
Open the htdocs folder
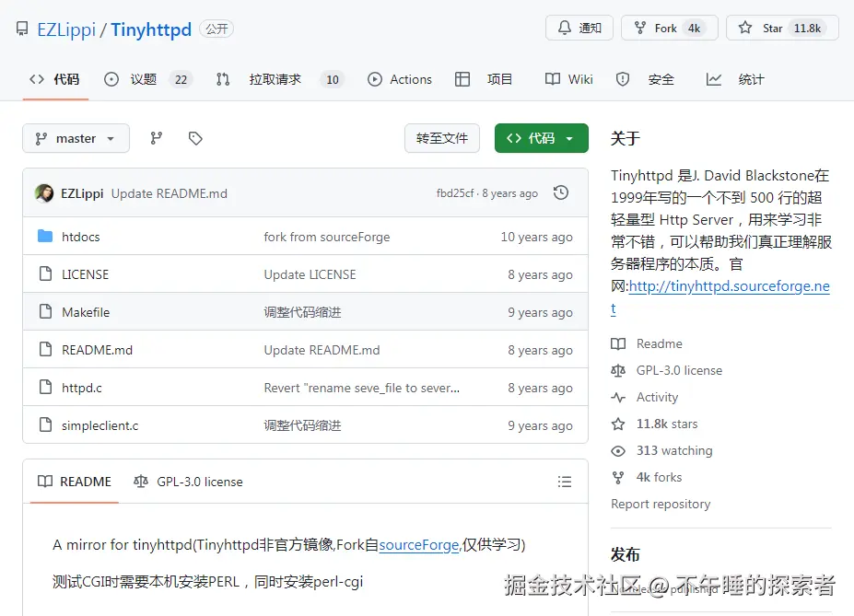point(80,237)
